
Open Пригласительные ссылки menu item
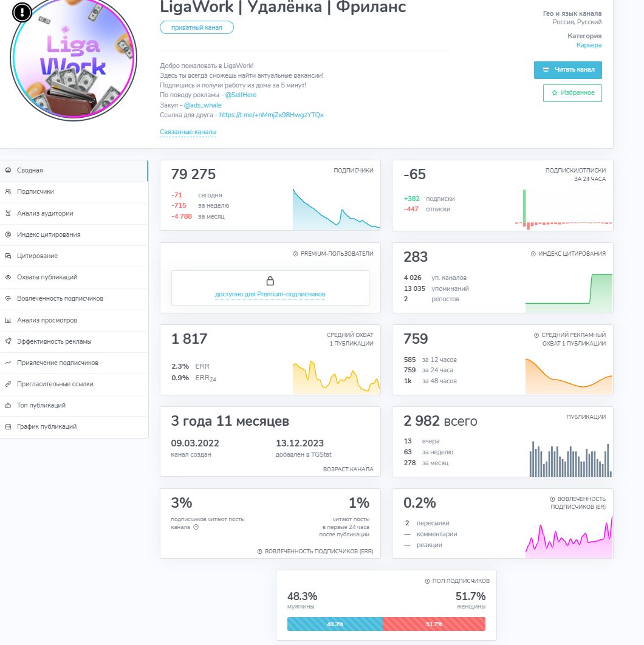point(74,384)
